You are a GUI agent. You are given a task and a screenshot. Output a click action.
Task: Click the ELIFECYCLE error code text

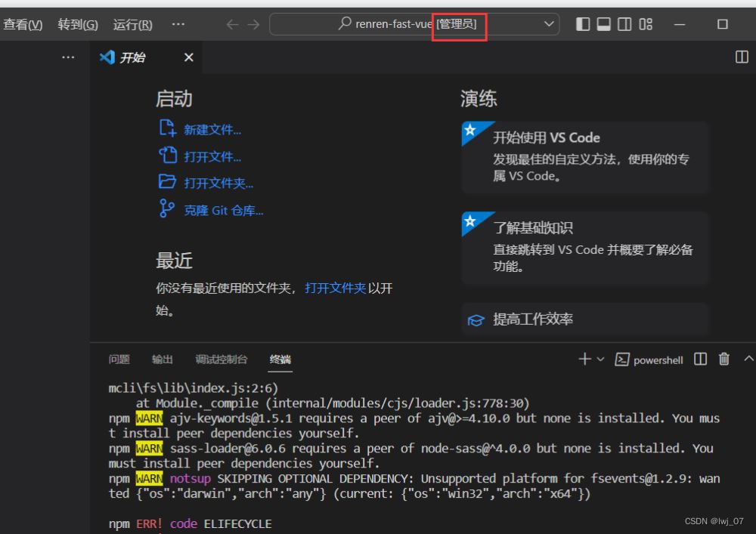[x=237, y=524]
